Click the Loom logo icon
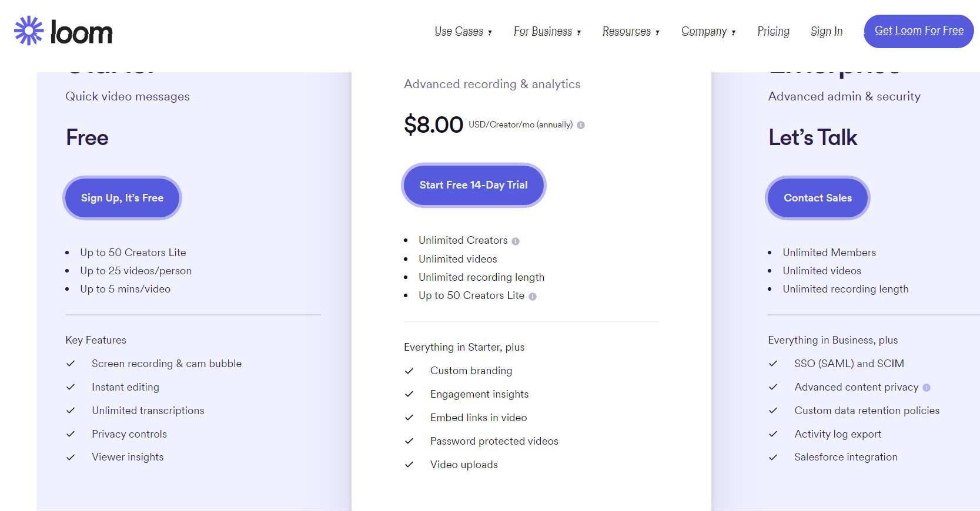Screen dimensions: 980x511 pyautogui.click(x=29, y=31)
